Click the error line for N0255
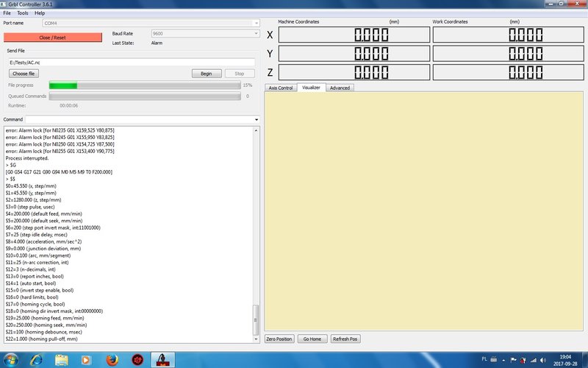This screenshot has width=588, height=368. tap(60, 151)
